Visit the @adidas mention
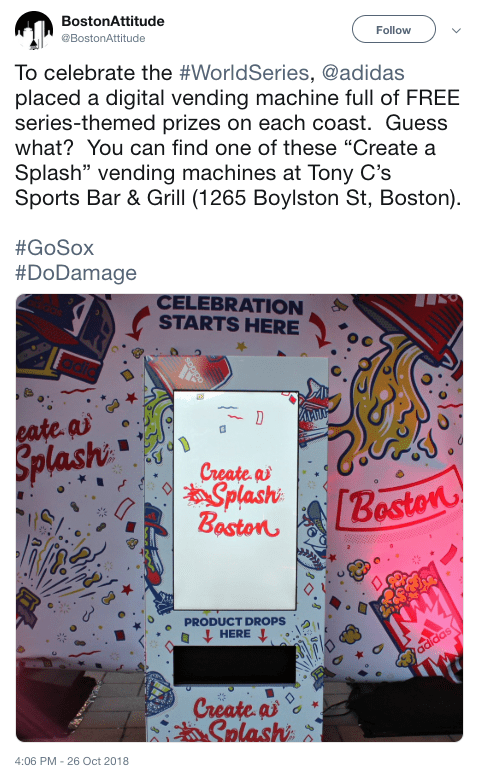The width and height of the screenshot is (493, 772). coord(363,73)
